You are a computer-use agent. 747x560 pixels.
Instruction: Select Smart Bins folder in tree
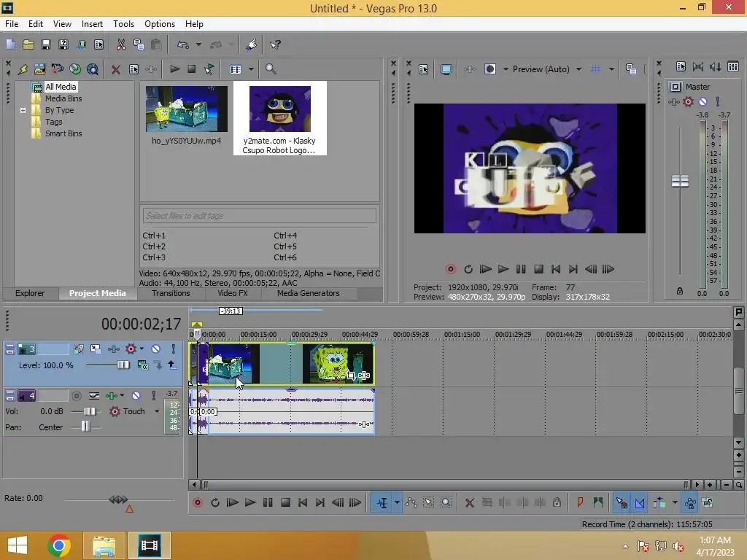point(63,134)
